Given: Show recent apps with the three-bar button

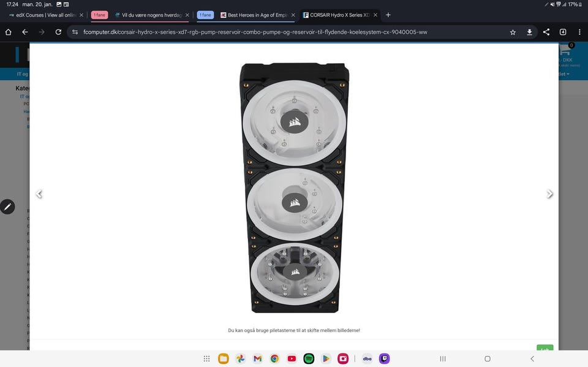Looking at the screenshot, I should (443, 359).
